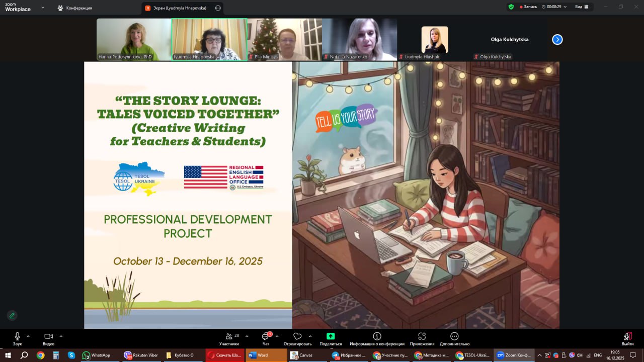Click the React (Отреагировать) heart icon
The height and width of the screenshot is (362, 644).
[297, 337]
